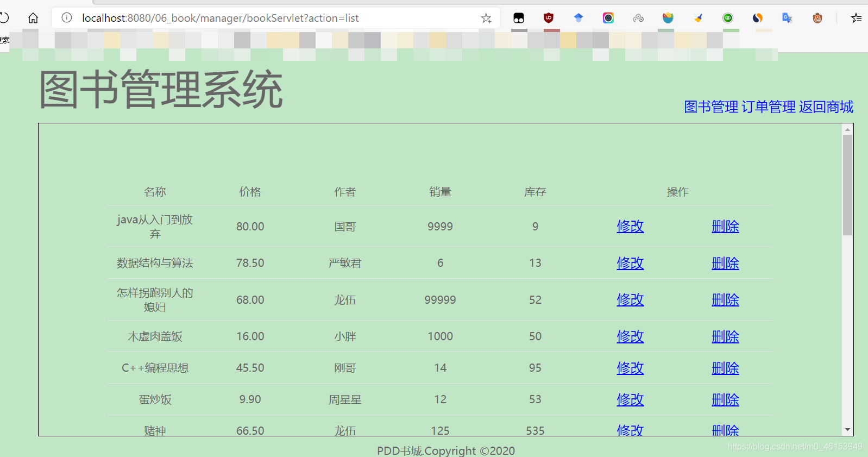Click the monkey face extension icon
Viewport: 868px width, 457px height.
tap(817, 18)
